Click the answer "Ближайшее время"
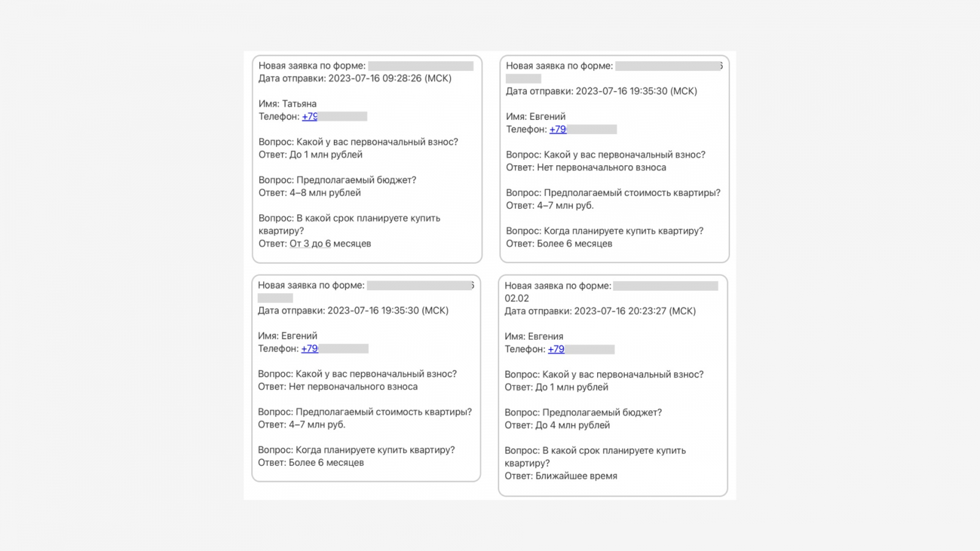The image size is (980, 551). 576,476
